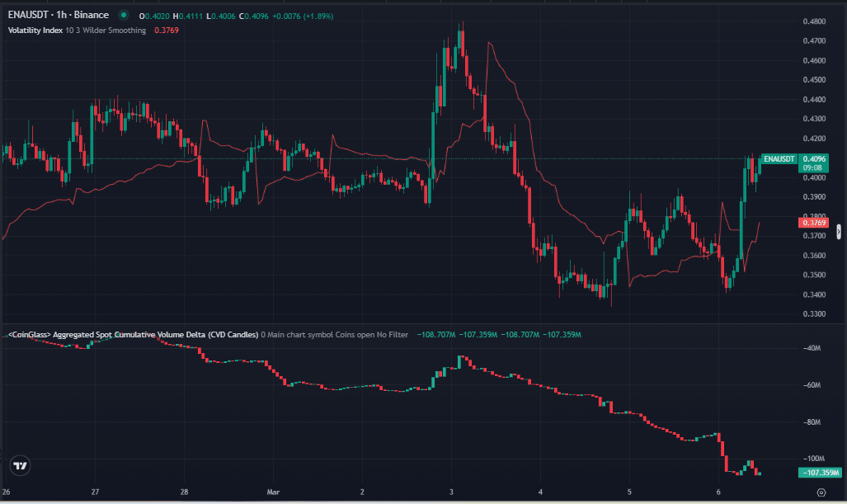Click the TradingView logo icon

[21, 466]
